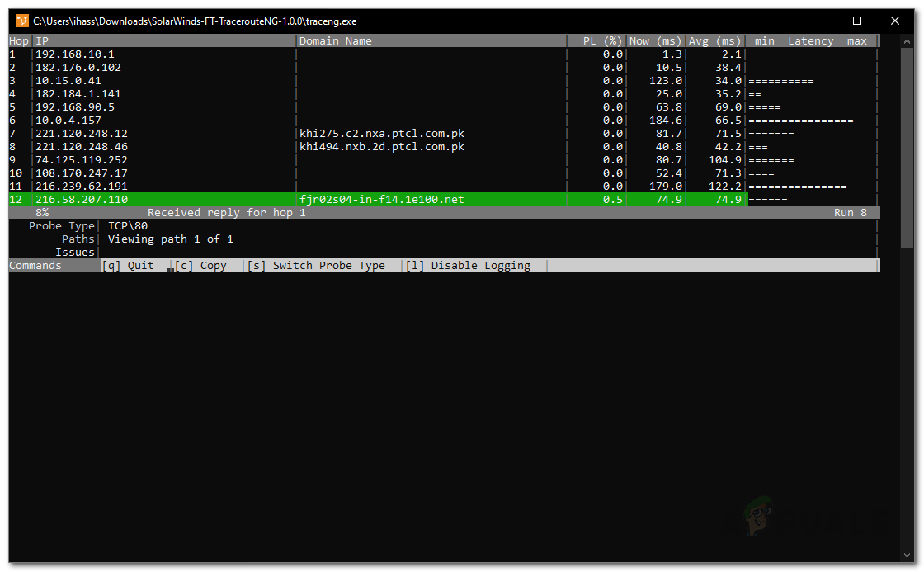The image size is (924, 572).
Task: Click the Paths label
Action: point(78,239)
